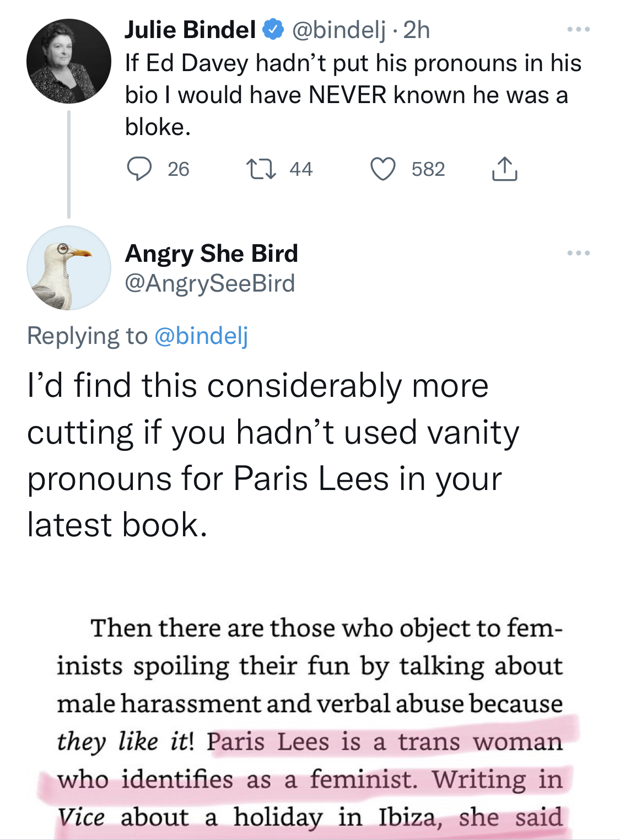Tap the share icon on Julie Bindel's tweet

[x=504, y=169]
